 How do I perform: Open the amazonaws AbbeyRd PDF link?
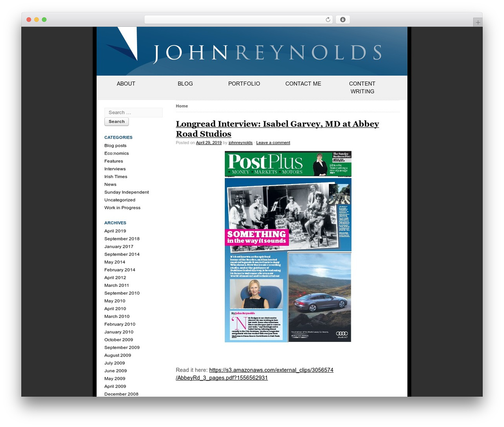coord(255,374)
